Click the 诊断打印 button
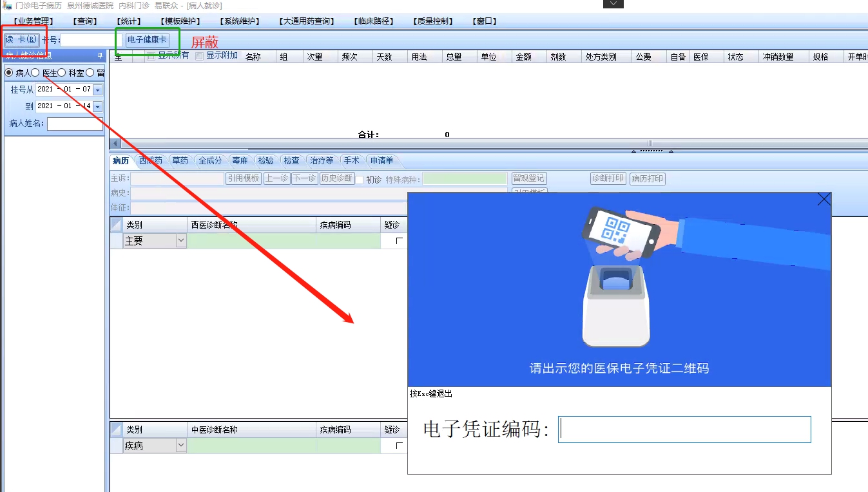 point(608,178)
